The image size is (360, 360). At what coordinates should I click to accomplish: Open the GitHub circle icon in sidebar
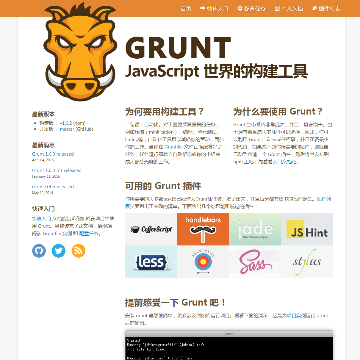(x=39, y=251)
